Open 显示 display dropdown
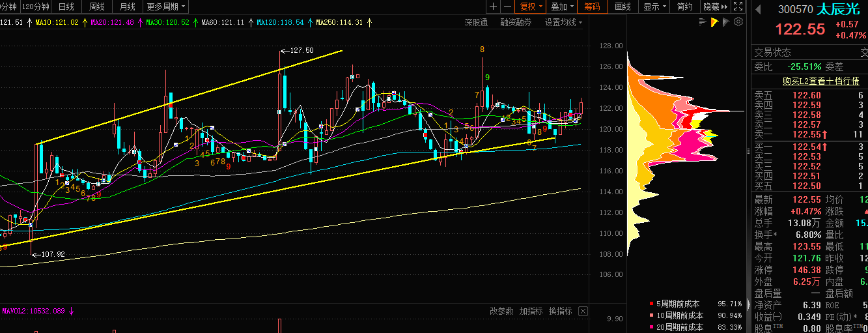 point(654,7)
